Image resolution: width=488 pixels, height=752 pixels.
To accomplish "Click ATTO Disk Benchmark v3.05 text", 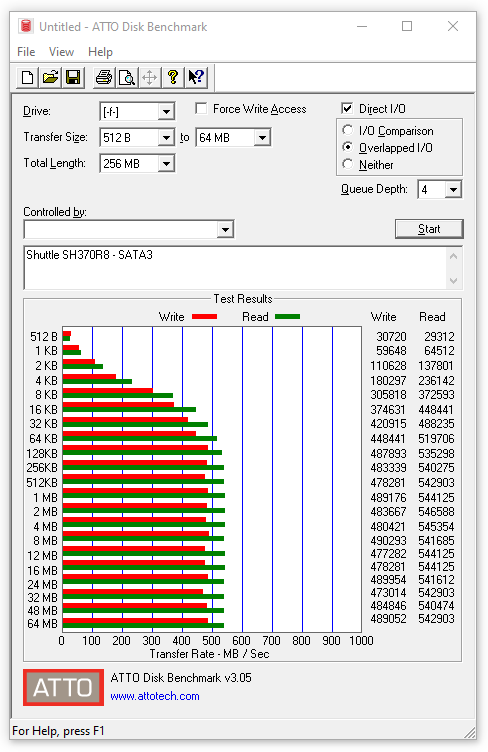I will click(x=181, y=678).
